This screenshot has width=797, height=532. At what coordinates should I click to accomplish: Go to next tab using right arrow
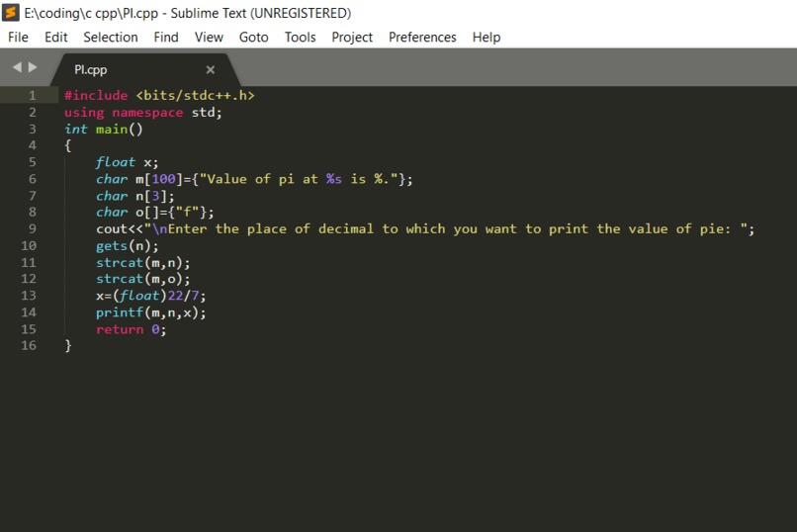click(33, 67)
